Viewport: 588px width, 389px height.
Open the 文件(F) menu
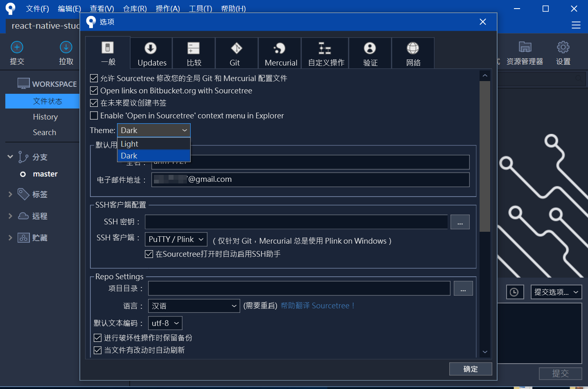tap(37, 9)
